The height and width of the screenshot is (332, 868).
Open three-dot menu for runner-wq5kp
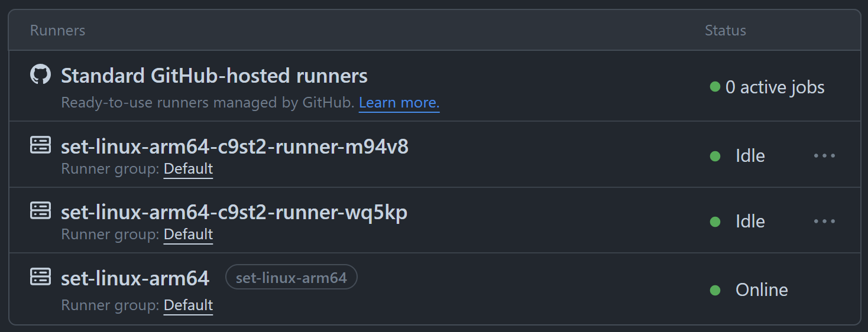coord(824,222)
